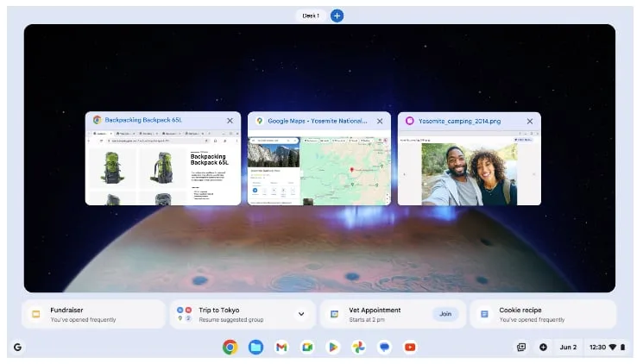Add a new desk with the plus button
The height and width of the screenshot is (364, 643).
(337, 16)
